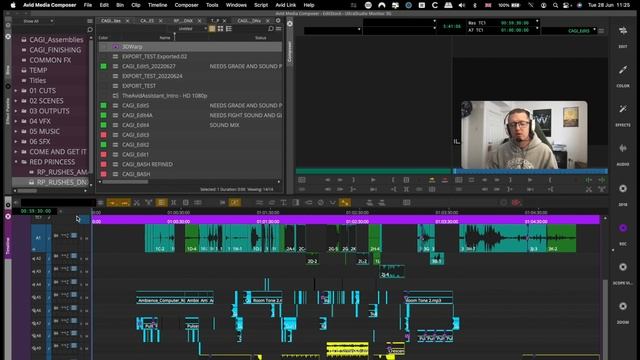Toggle the A1 audio track selector
Screen dimensions: 640x360
(38, 238)
